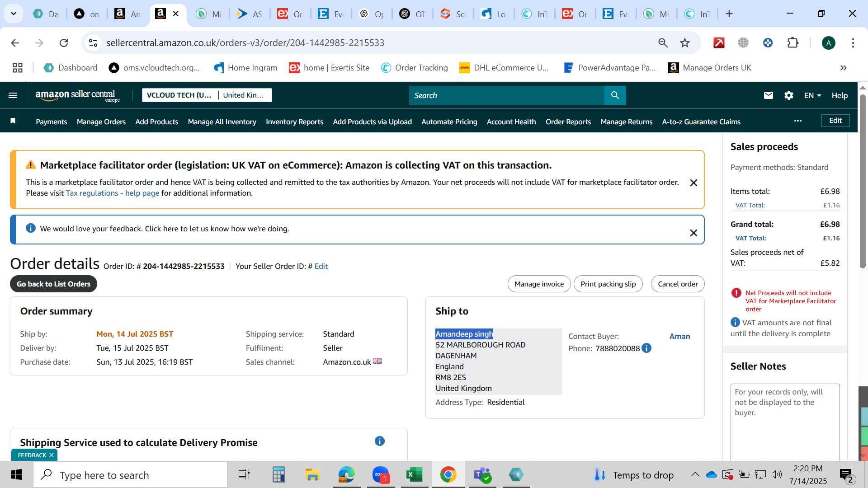Bookmark this page with the star icon
Screen dimensions: 868x488
pyautogui.click(x=685, y=43)
